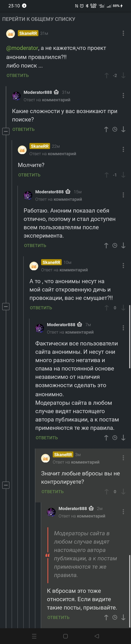The width and height of the screenshot is (131, 644).
Task: Open three-dot menu on SkaneRR's top comment
Action: click(123, 33)
